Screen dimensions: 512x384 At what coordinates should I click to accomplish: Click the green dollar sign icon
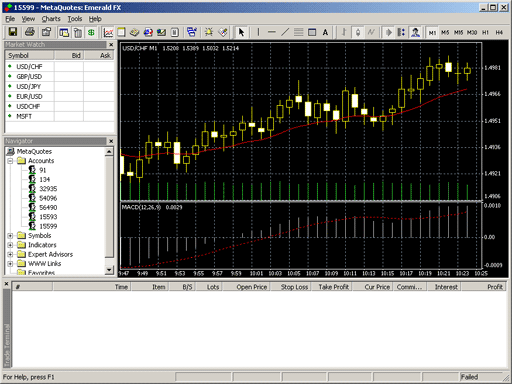91,32
